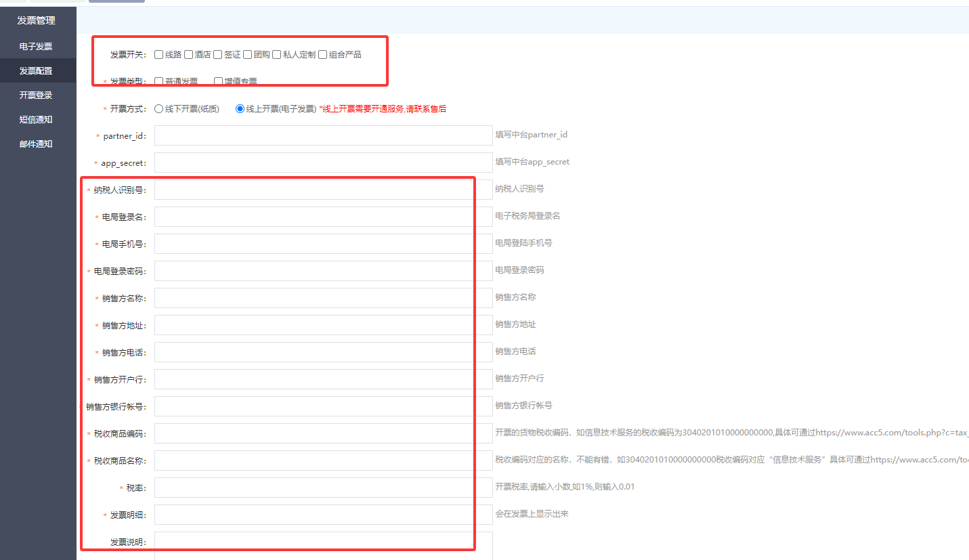
Task: Click into the 销售方名称 field
Action: (x=313, y=298)
